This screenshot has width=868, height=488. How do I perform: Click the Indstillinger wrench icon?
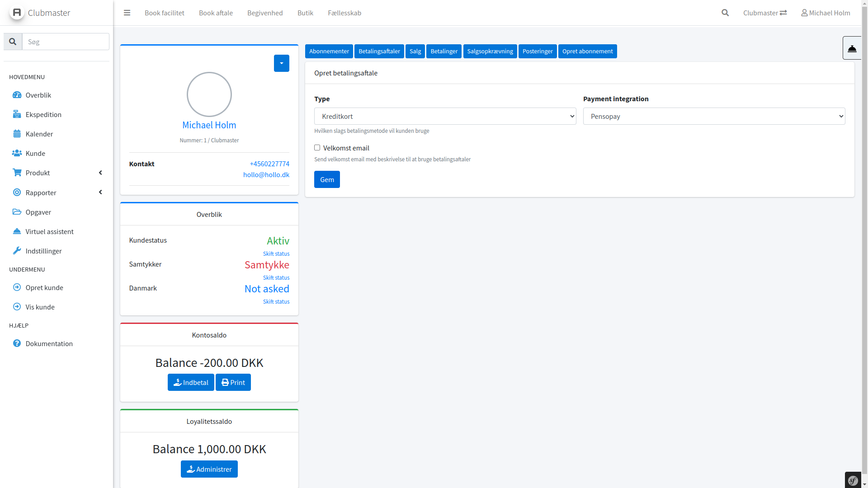[17, 251]
